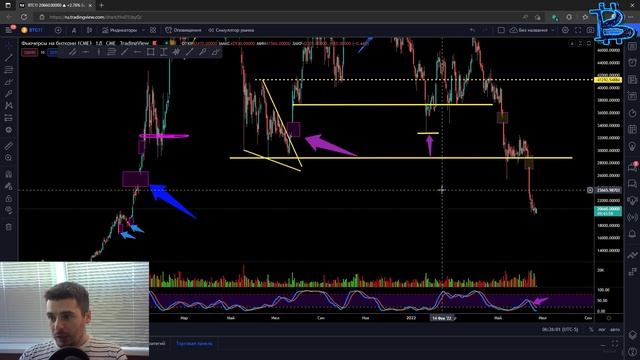Open the help question mark icon
The width and height of the screenshot is (640, 360).
pyautogui.click(x=632, y=352)
